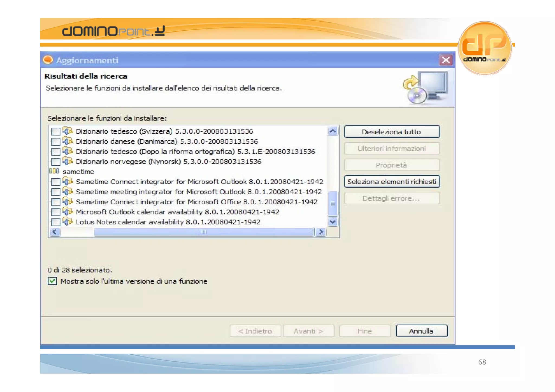Click the horizontal scrollbar left arrow
This screenshot has width=555, height=392.
click(55, 232)
